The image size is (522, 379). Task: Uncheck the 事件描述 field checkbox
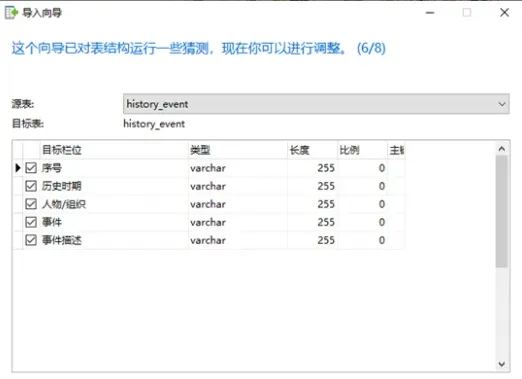click(x=31, y=240)
